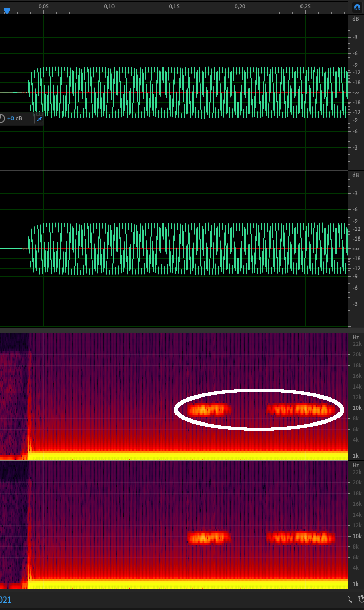Click the blue playhead marker on timeline

pyautogui.click(x=7, y=10)
